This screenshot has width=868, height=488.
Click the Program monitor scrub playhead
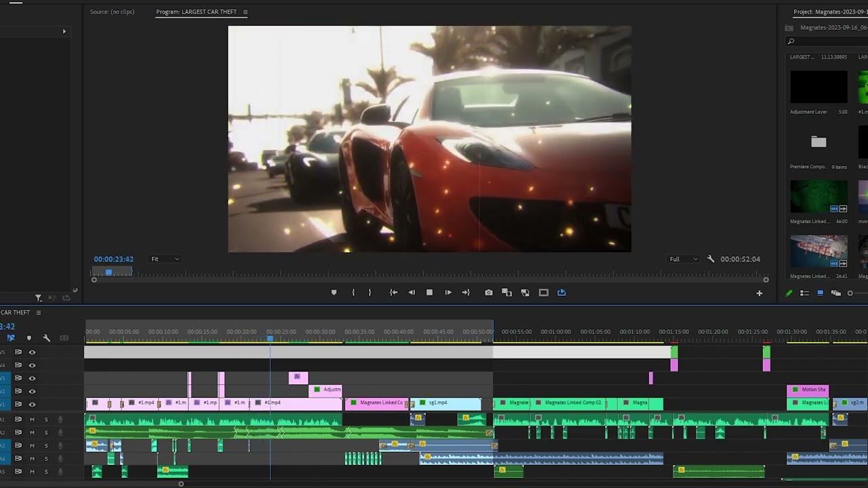[x=108, y=272]
